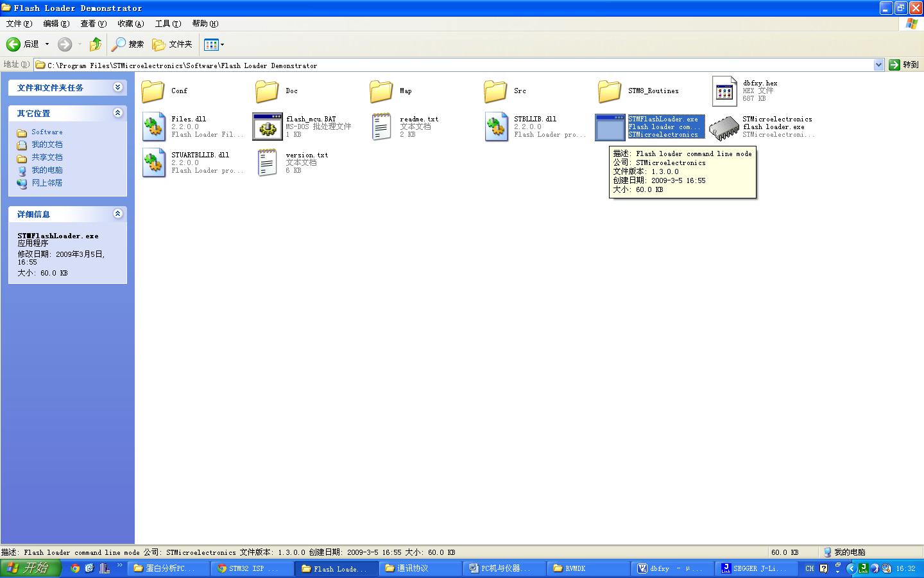This screenshot has height=578, width=924.
Task: Open 我的文档 in the sidebar
Action: (x=47, y=144)
